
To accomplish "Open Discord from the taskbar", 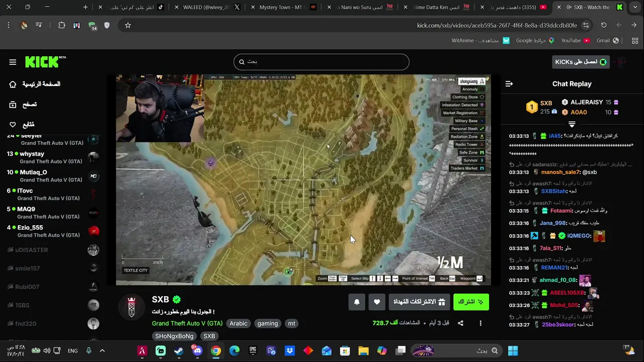I will coord(197,350).
